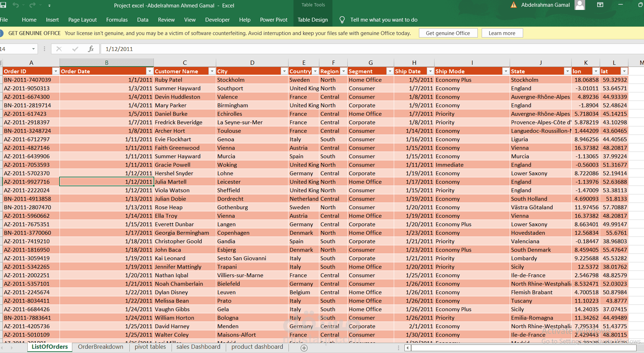Click the Get genuine Office button
644x353 pixels.
[x=448, y=33]
